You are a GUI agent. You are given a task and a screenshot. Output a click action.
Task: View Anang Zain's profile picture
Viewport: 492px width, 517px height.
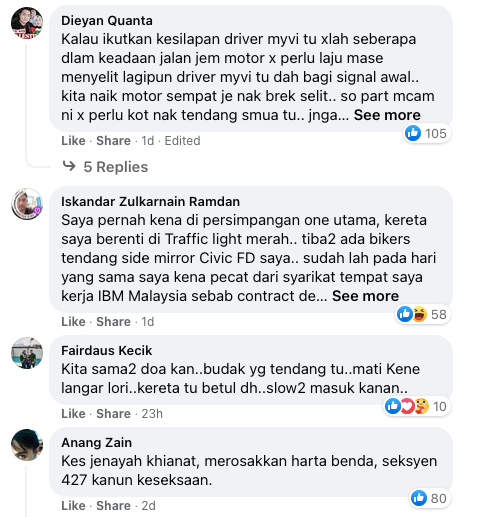[27, 445]
